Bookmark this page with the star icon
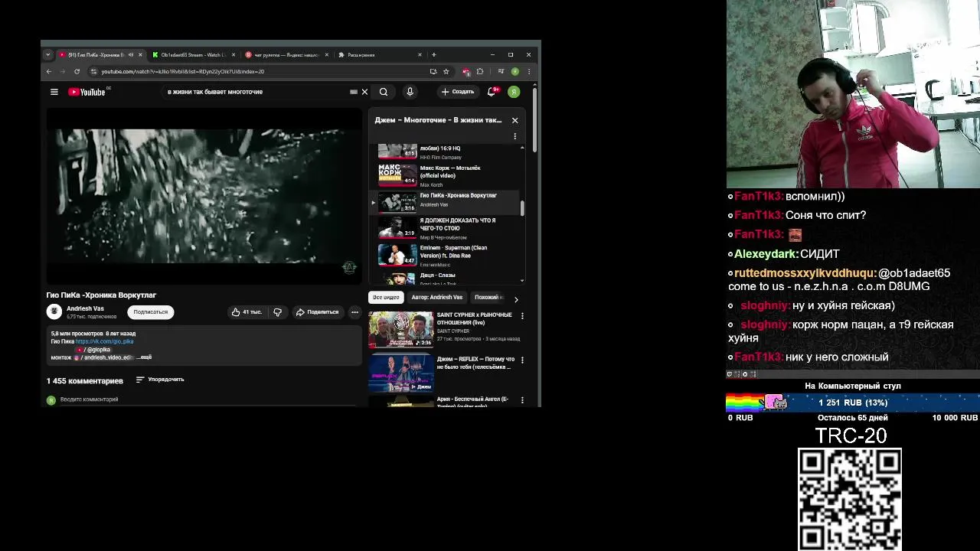 (446, 71)
